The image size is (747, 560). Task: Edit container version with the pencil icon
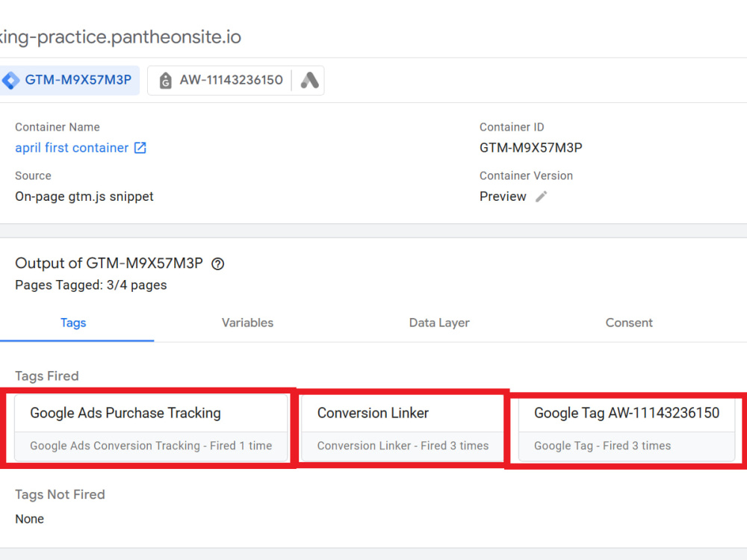541,196
